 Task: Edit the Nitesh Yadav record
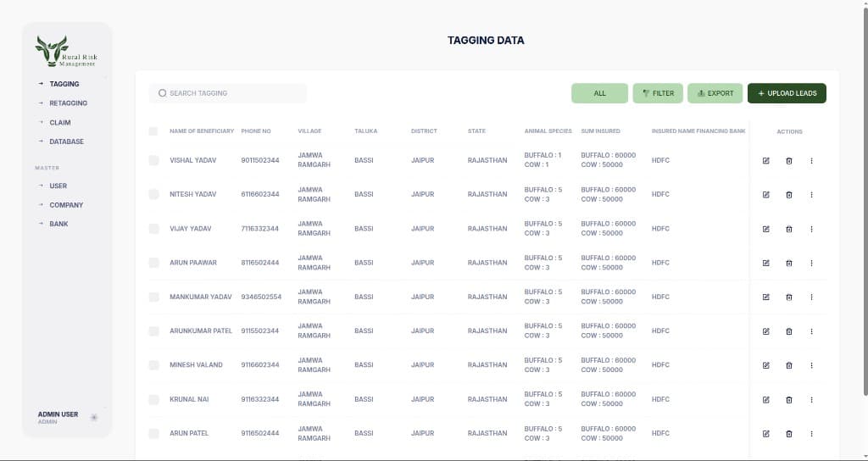[766, 195]
